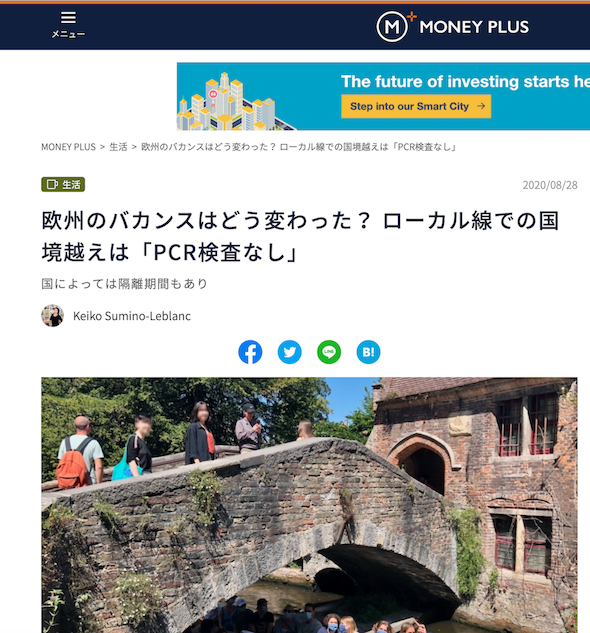The height and width of the screenshot is (633, 590).
Task: Click the Step into our Smart City button
Action: coord(416,106)
